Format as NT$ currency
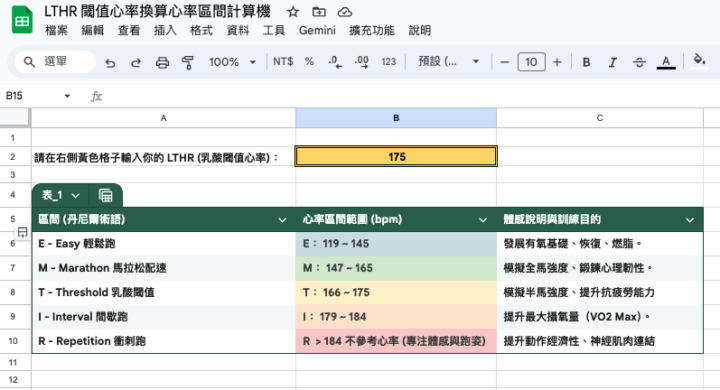720x390 pixels. 283,62
